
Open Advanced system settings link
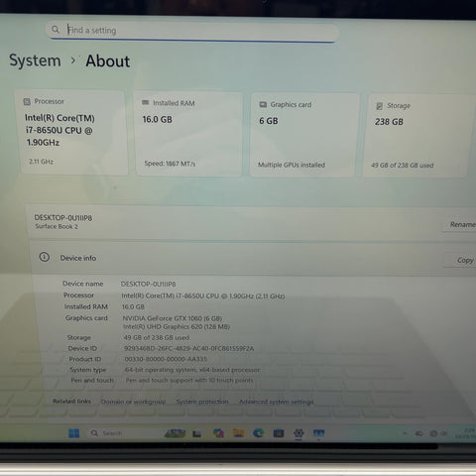click(276, 402)
